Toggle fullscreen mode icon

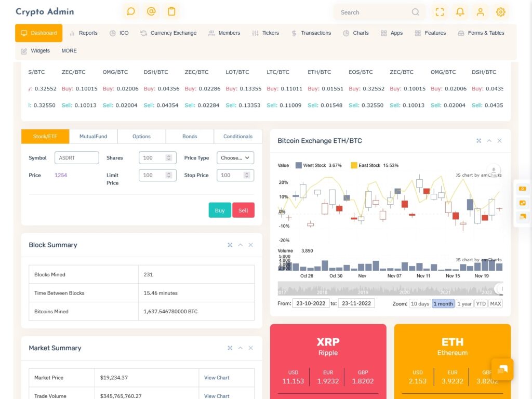[x=440, y=12]
